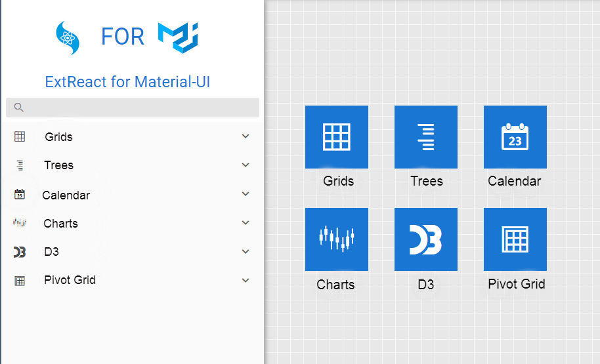Click the D3 caption under its tile

click(426, 285)
